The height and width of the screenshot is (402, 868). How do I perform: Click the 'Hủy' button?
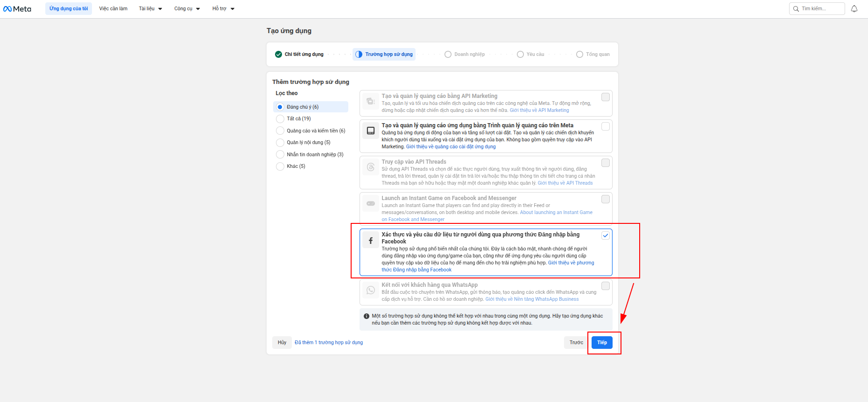click(282, 342)
